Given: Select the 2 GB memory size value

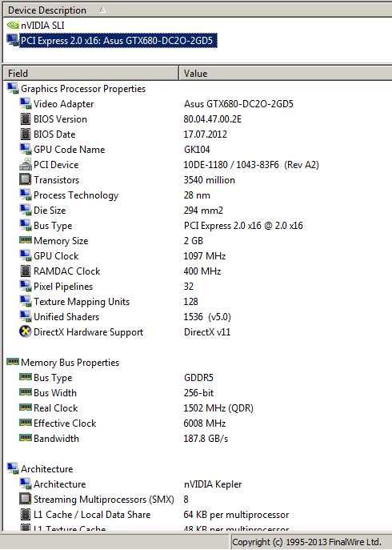Looking at the screenshot, I should (x=193, y=241).
